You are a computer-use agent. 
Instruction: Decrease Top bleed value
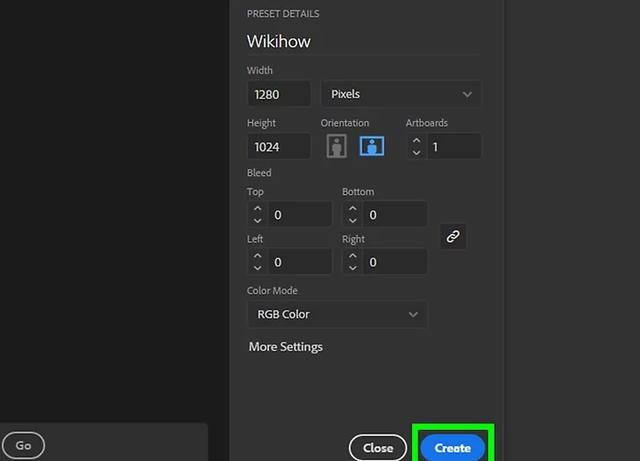[257, 220]
